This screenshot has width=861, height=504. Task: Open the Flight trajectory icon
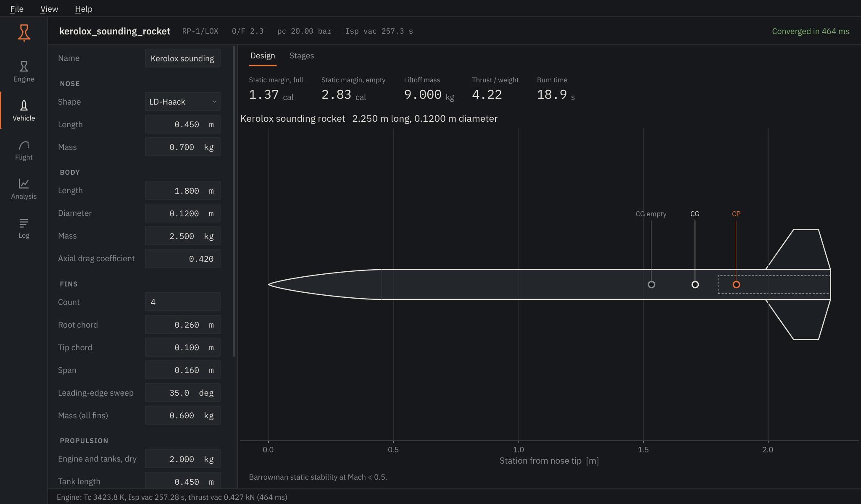(24, 150)
